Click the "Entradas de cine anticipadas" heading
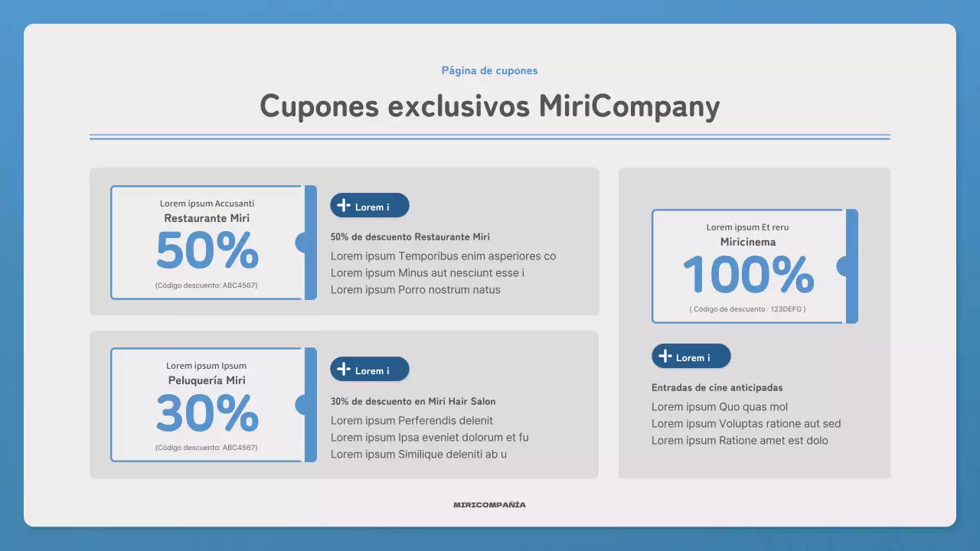 coord(717,388)
